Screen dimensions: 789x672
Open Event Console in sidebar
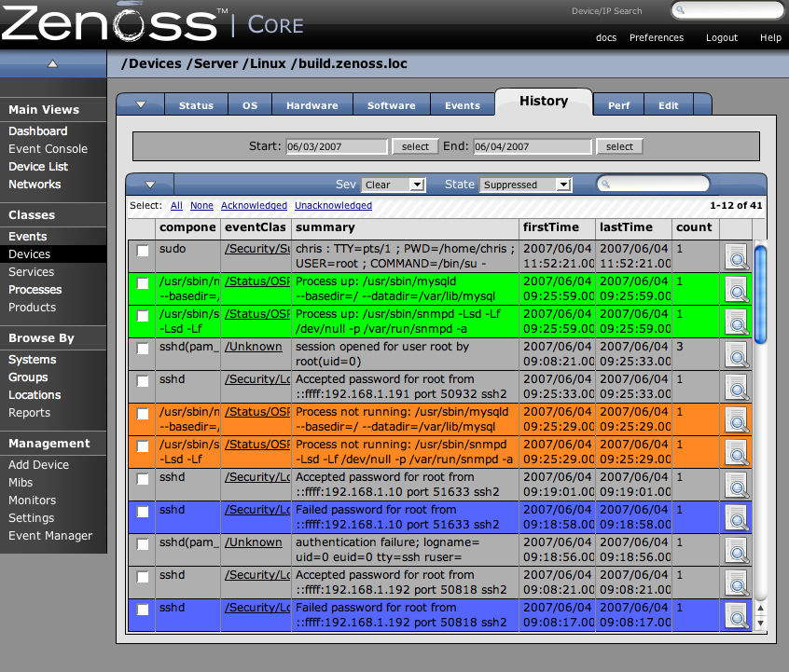tap(48, 149)
